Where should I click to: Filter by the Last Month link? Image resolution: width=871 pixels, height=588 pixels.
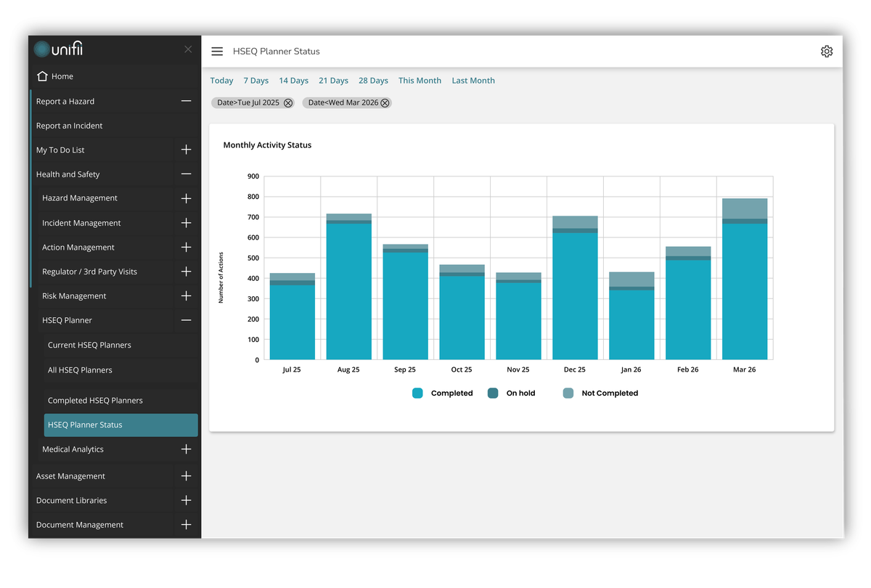[473, 81]
